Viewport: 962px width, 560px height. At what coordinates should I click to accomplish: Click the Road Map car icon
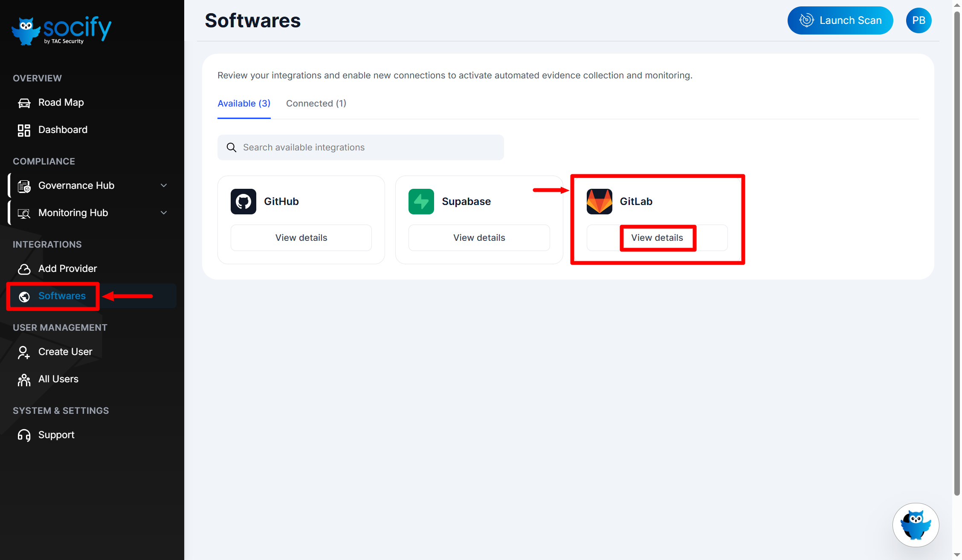[24, 103]
